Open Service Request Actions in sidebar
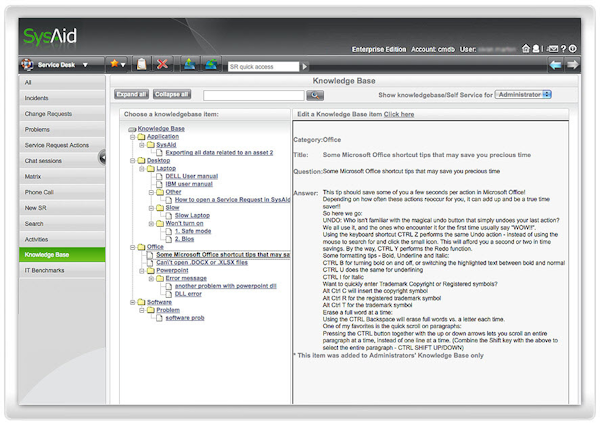The width and height of the screenshot is (600, 425). (62, 145)
